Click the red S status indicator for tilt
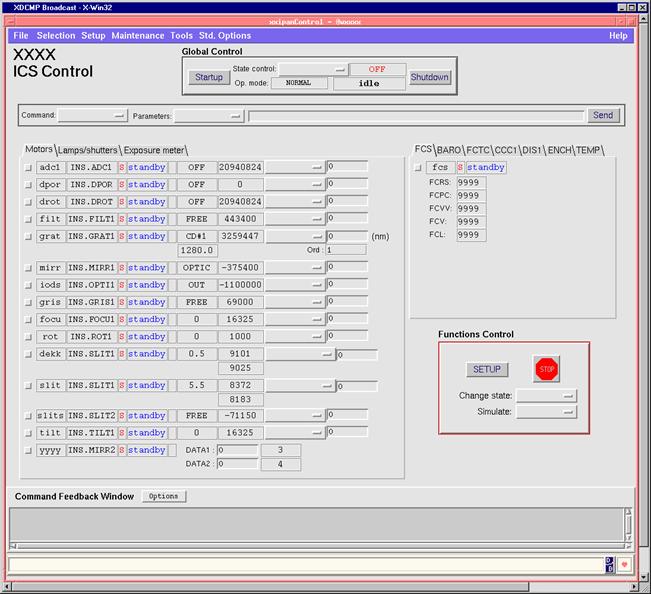651x594 pixels. tap(122, 432)
